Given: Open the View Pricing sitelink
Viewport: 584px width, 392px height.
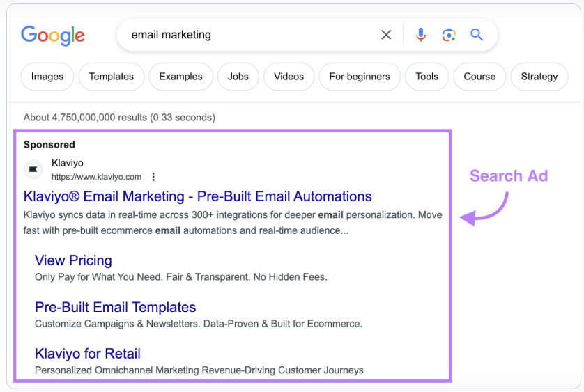Looking at the screenshot, I should click(x=73, y=260).
